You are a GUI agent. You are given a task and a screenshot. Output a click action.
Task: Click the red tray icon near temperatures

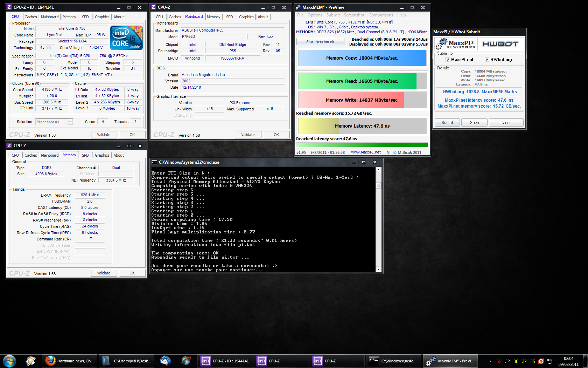point(541,361)
